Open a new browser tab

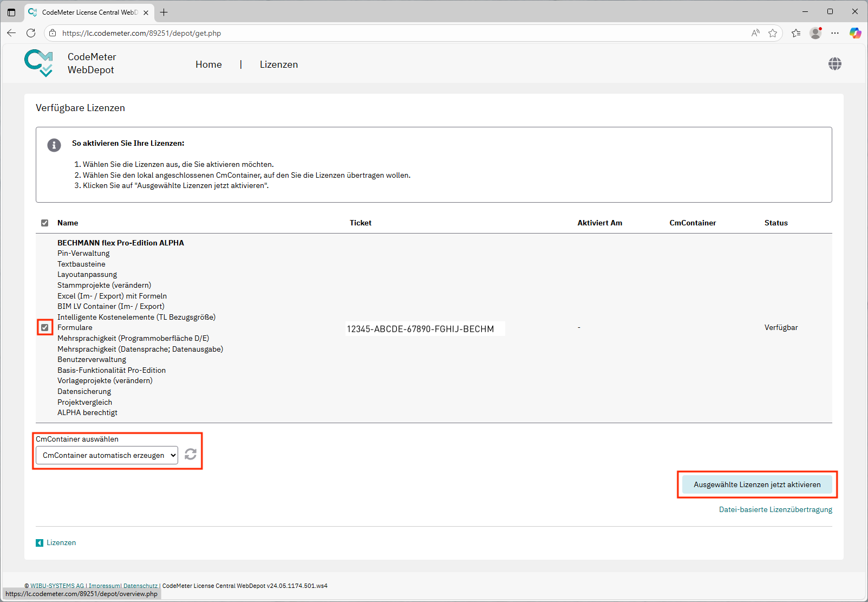(x=164, y=12)
